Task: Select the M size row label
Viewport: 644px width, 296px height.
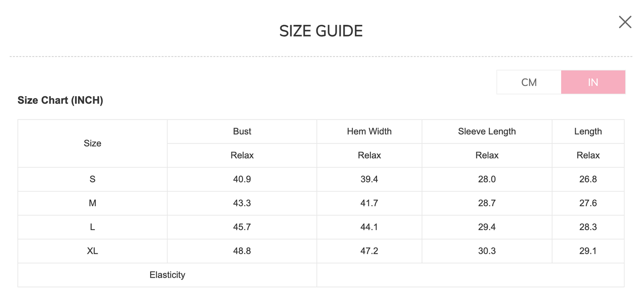Action: click(92, 203)
